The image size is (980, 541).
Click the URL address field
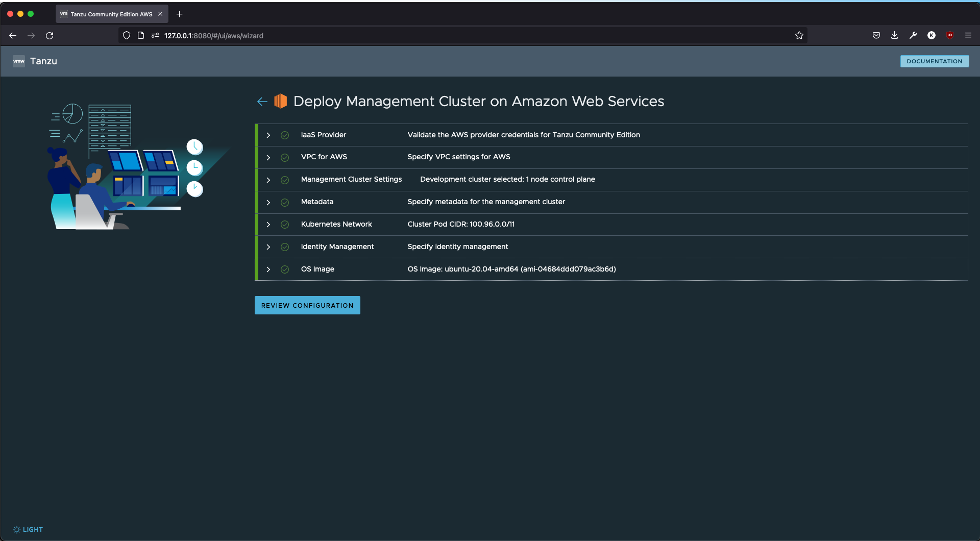[462, 36]
